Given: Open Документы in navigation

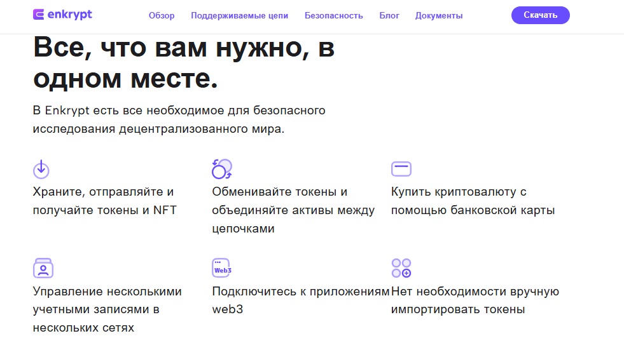Looking at the screenshot, I should (439, 15).
